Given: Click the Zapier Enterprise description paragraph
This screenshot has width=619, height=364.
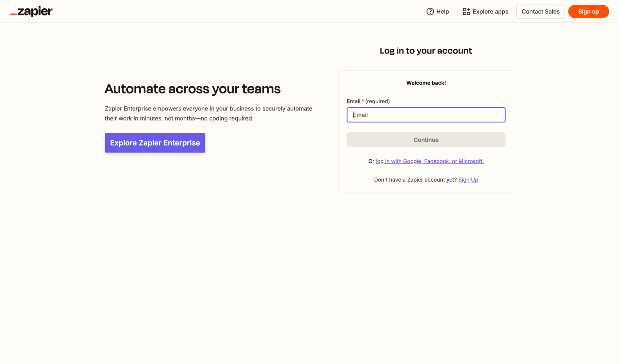Looking at the screenshot, I should [208, 113].
